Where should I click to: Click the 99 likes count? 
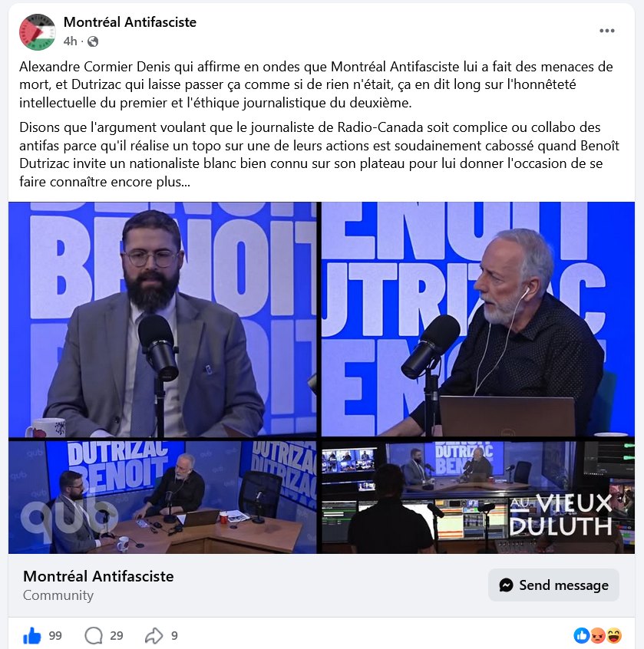pyautogui.click(x=55, y=636)
